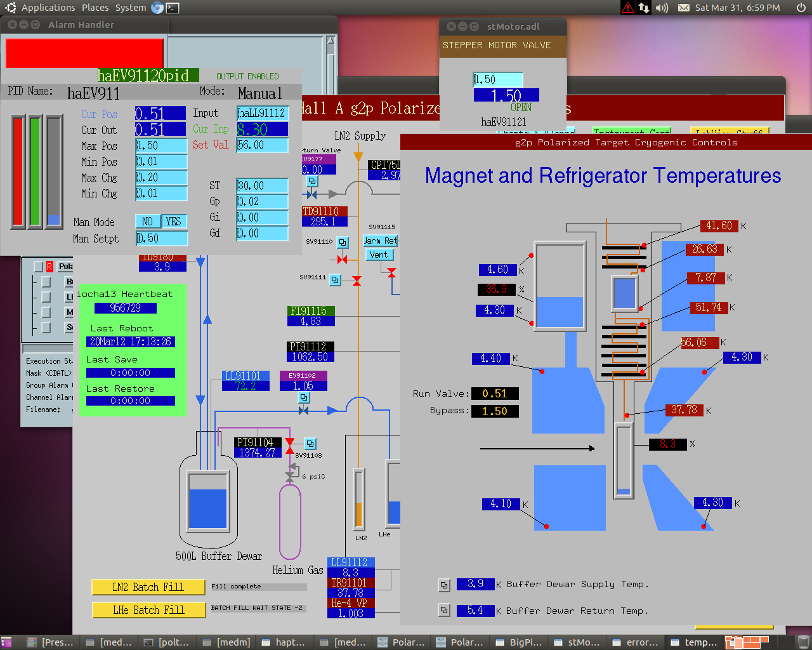The image size is (812, 650).
Task: Click the Run Valve value 0.51
Action: coord(495,394)
